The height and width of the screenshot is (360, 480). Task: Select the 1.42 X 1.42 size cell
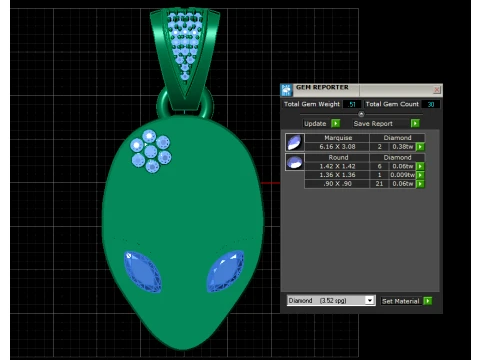click(x=337, y=166)
